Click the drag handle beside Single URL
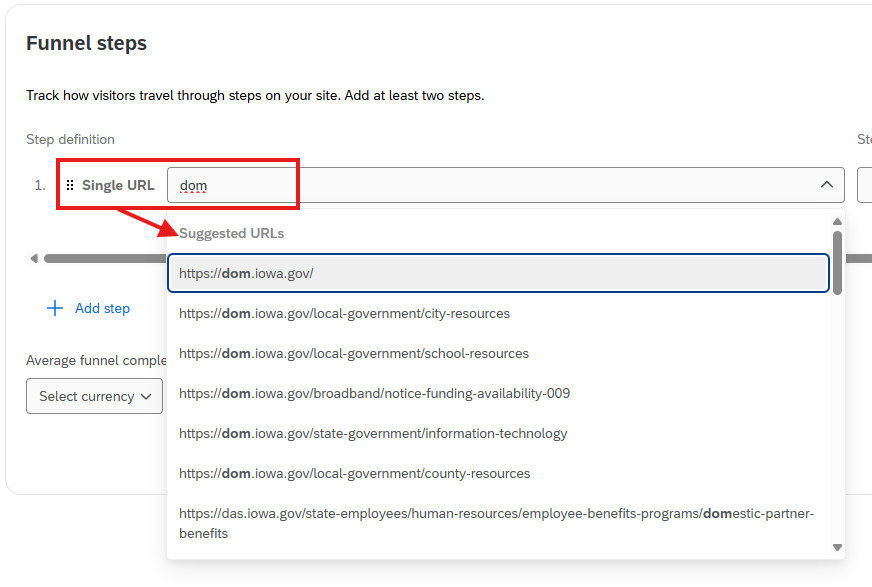Image resolution: width=872 pixels, height=587 pixels. point(68,184)
